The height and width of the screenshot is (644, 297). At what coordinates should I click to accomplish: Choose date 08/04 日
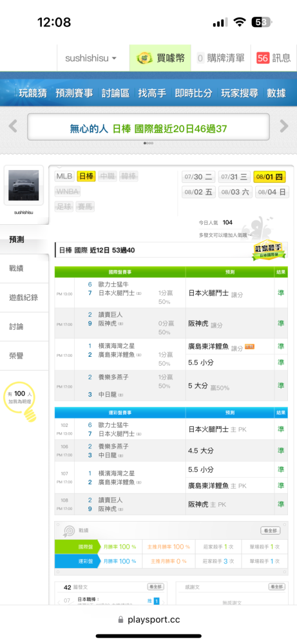coord(272,192)
